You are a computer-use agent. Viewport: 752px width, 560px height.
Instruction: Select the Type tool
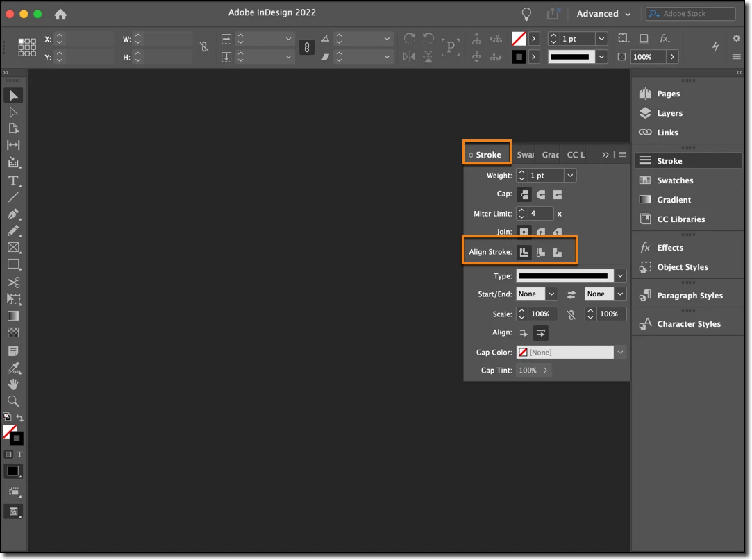tap(13, 180)
